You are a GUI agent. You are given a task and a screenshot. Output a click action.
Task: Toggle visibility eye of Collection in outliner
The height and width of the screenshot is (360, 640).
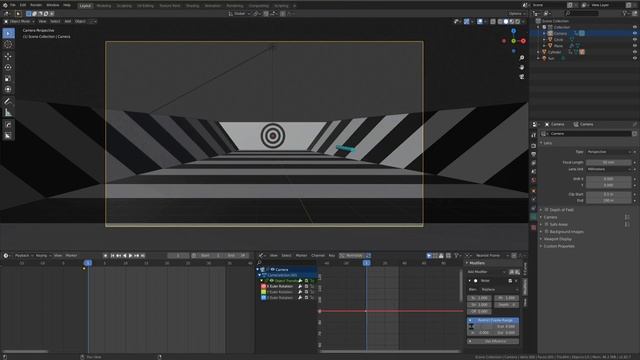pyautogui.click(x=635, y=27)
